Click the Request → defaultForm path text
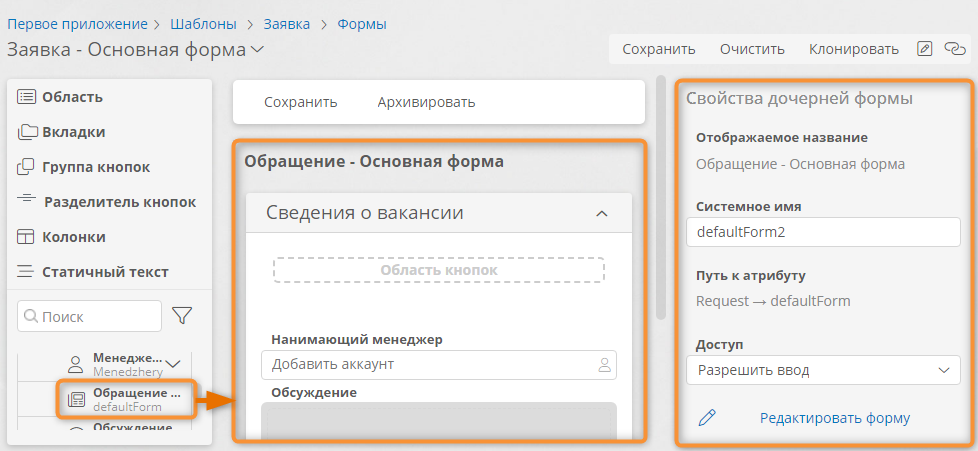This screenshot has height=451, width=978. pyautogui.click(x=773, y=301)
